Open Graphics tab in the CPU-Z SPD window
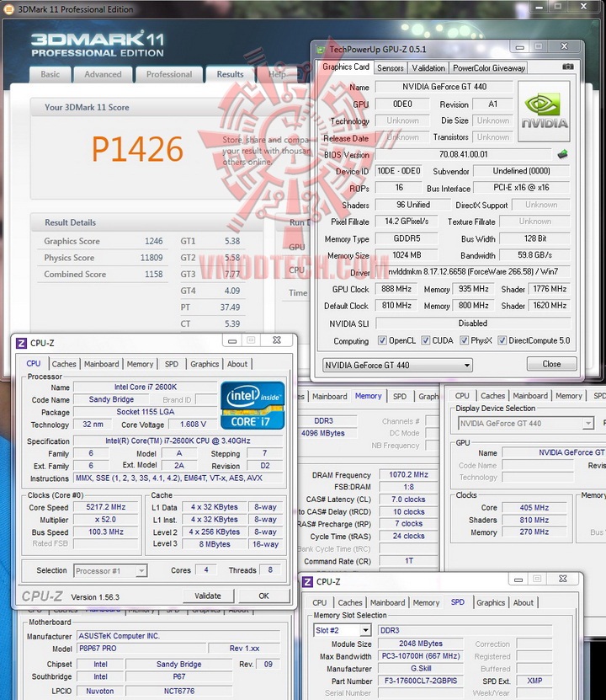Viewport: 606px width, 700px height. point(491,602)
